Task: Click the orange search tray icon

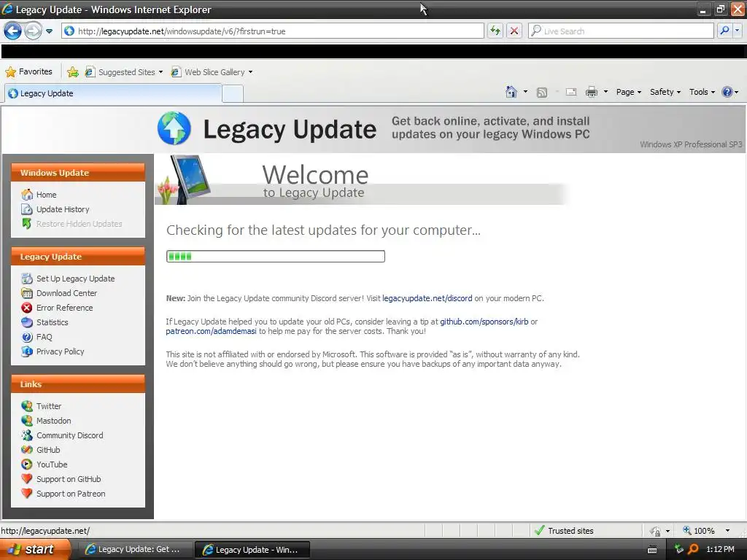Action: pyautogui.click(x=693, y=550)
